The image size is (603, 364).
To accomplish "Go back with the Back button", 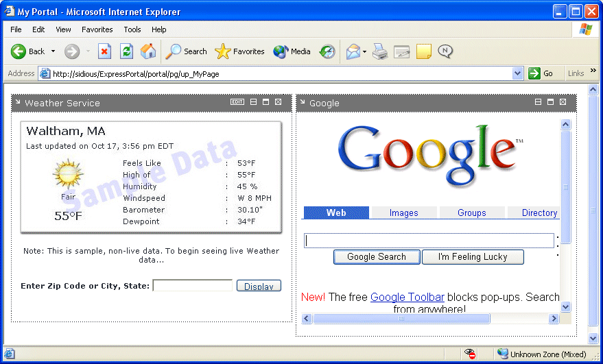I will coord(27,51).
